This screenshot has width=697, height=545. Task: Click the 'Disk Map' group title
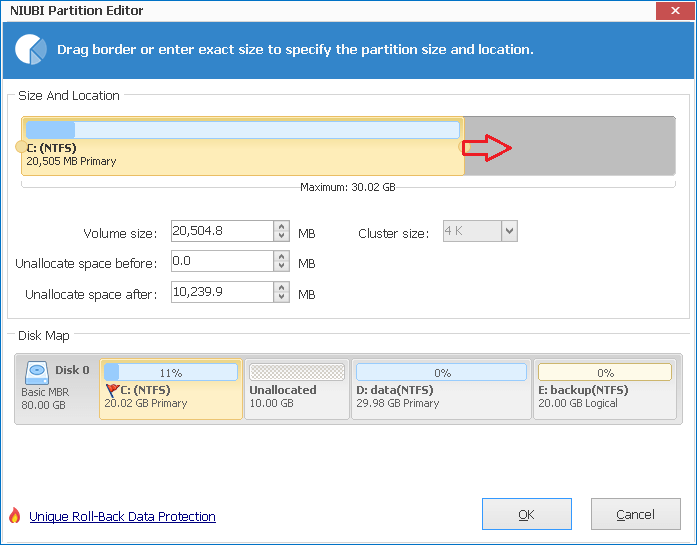click(44, 336)
